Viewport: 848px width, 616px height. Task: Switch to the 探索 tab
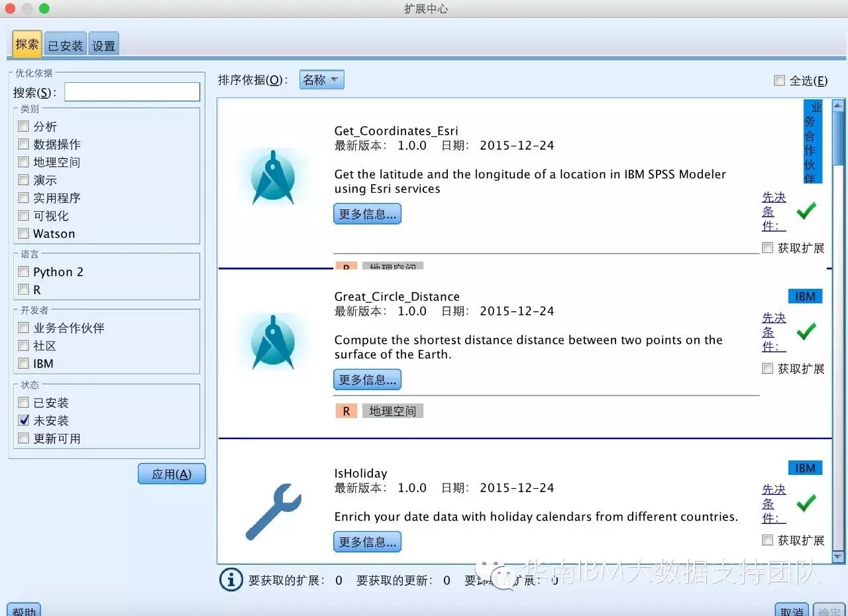27,44
